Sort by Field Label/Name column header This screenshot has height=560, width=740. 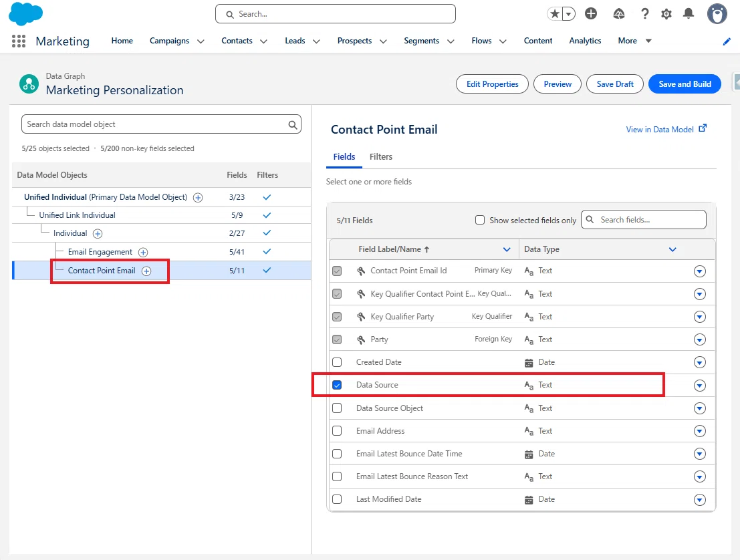coord(394,249)
